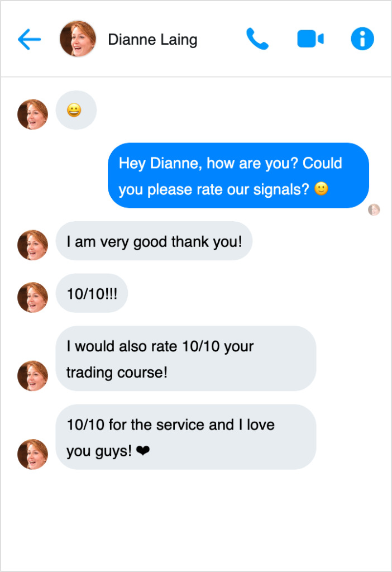Click avatar next to 'love you guys' message
The height and width of the screenshot is (572, 392).
point(32,454)
